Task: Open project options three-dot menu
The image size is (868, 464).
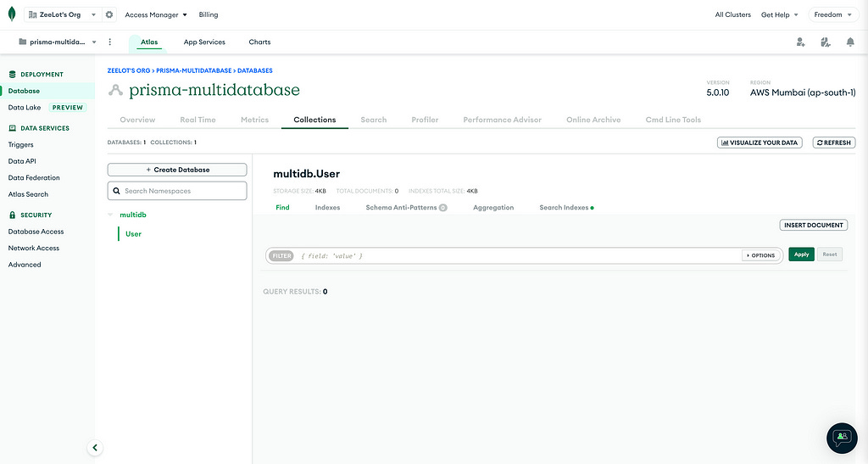Action: [109, 42]
